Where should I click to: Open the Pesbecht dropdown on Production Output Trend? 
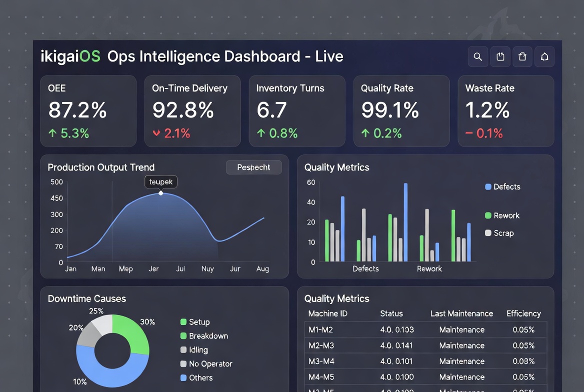pos(254,167)
